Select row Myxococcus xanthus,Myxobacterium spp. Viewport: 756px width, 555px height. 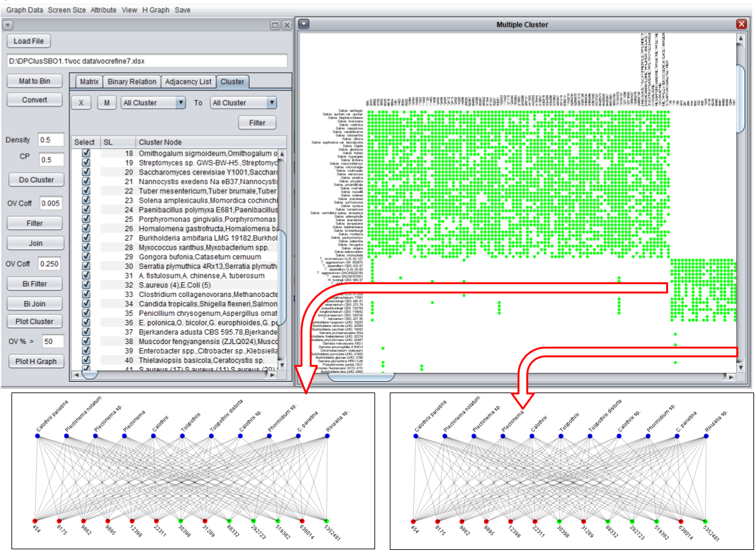coord(175,247)
